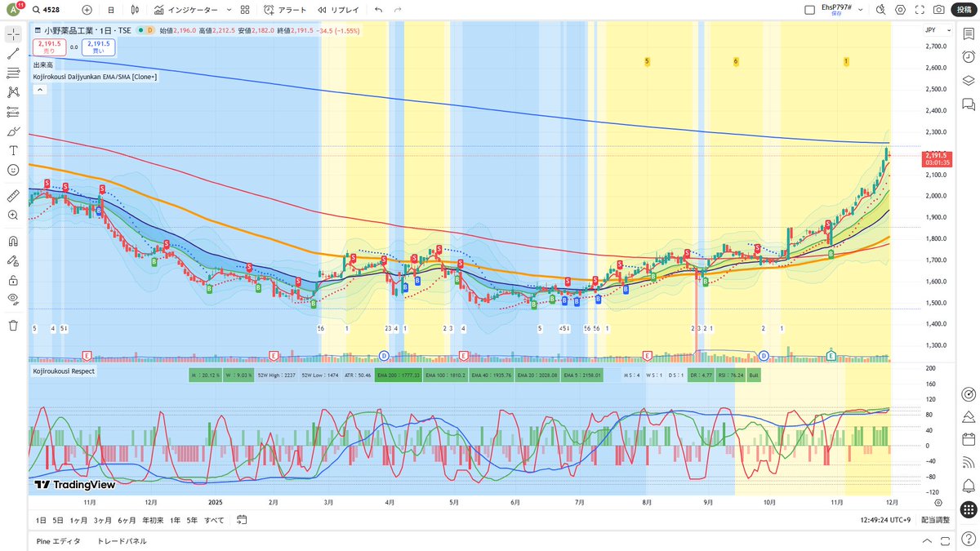Start bar replay with リプレイ
This screenshot has width=980, height=551.
point(338,10)
